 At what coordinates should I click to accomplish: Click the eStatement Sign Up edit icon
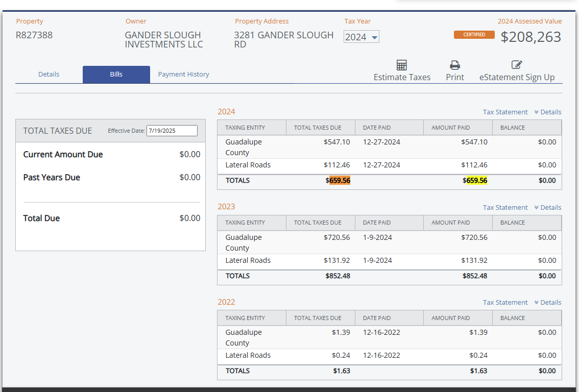tap(517, 65)
